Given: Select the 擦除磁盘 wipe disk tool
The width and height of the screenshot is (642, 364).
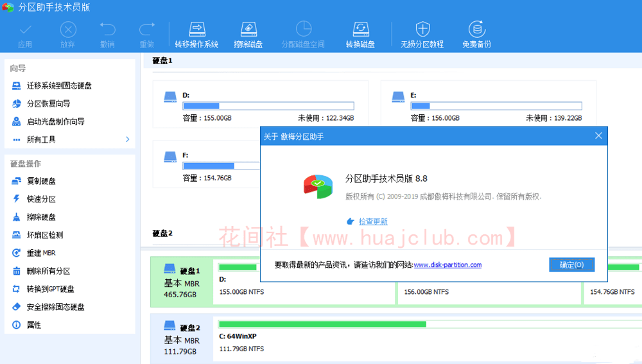Looking at the screenshot, I should (x=248, y=35).
